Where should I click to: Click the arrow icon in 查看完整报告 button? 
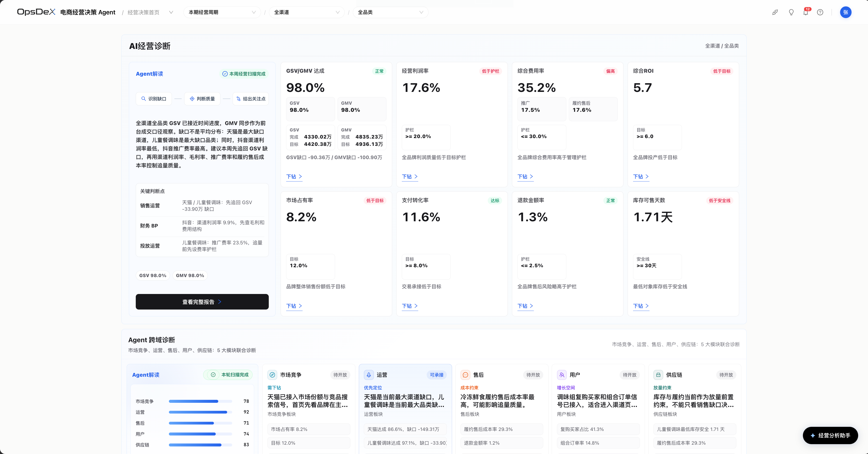coord(220,302)
